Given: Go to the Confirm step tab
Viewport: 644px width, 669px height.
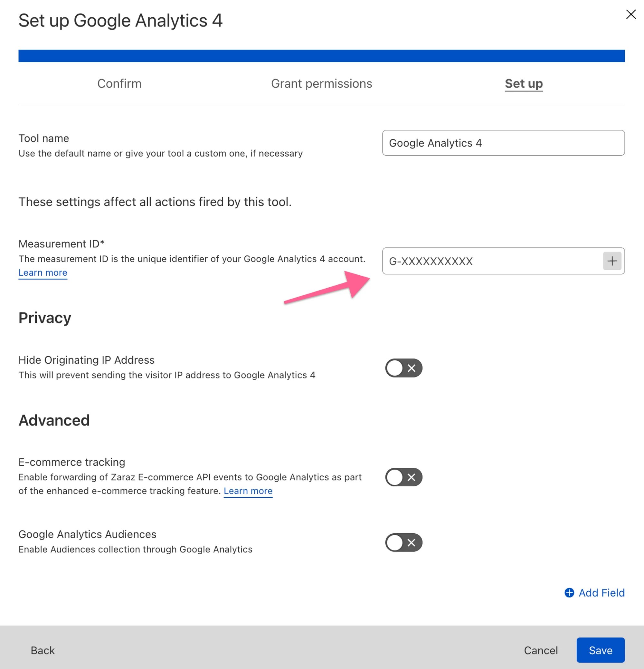Looking at the screenshot, I should click(x=119, y=84).
